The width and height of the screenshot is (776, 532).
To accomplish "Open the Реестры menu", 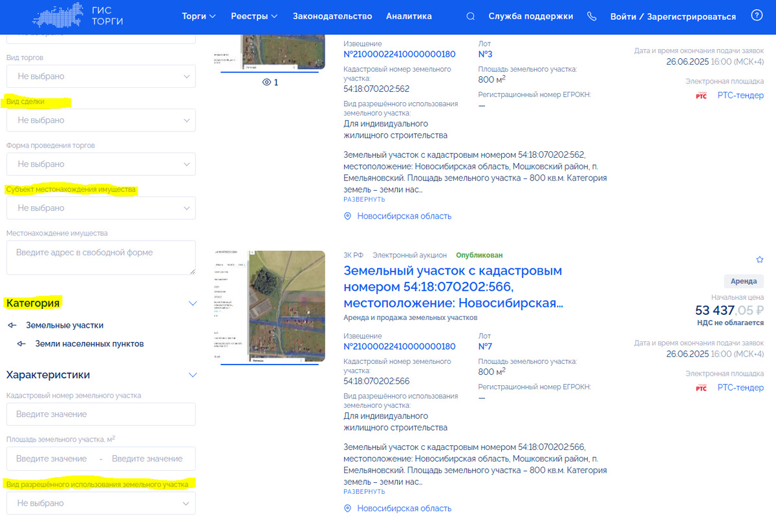I will coord(254,16).
